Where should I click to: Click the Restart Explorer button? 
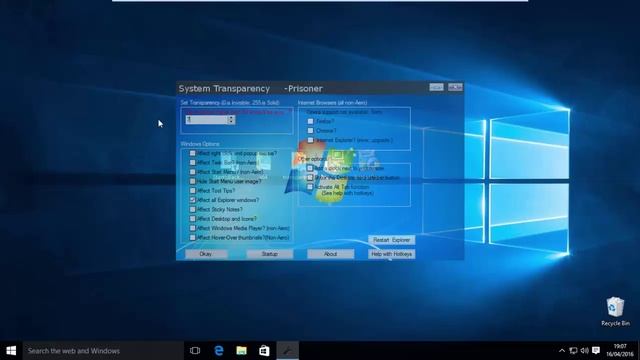[x=391, y=240]
